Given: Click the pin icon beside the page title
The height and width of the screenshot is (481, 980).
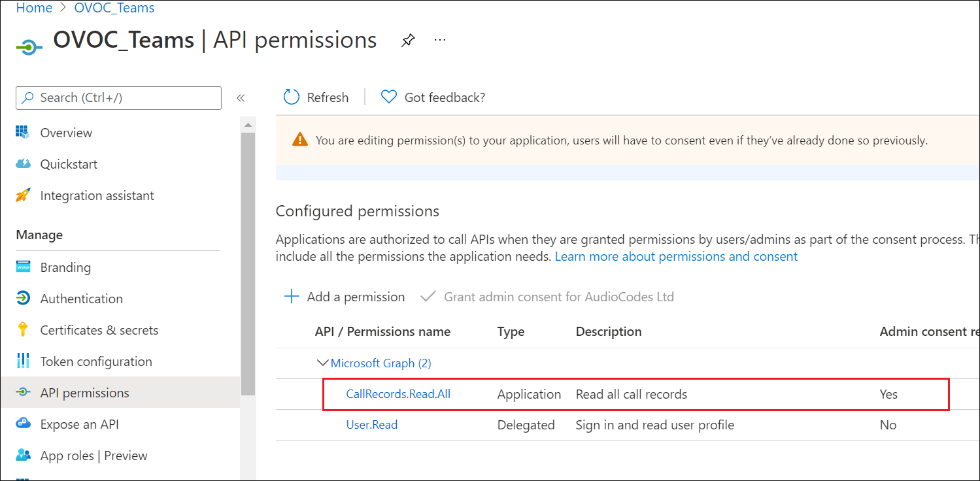Looking at the screenshot, I should pyautogui.click(x=408, y=41).
